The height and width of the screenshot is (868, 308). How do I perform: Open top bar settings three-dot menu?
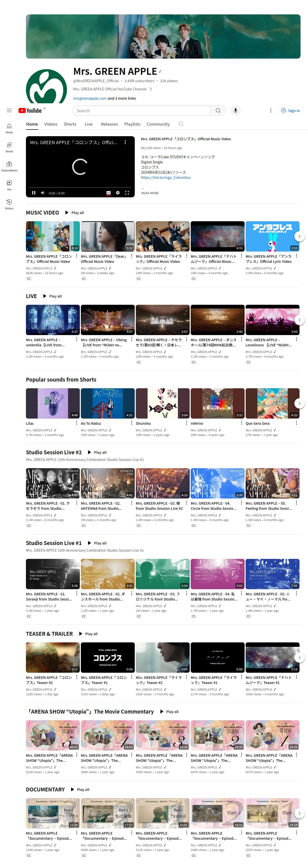pyautogui.click(x=271, y=110)
